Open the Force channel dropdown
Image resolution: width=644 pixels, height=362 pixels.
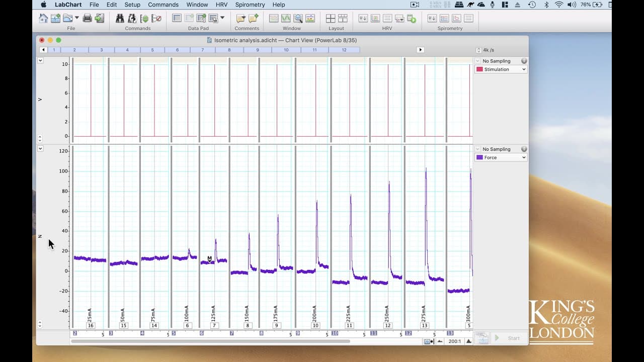(501, 157)
